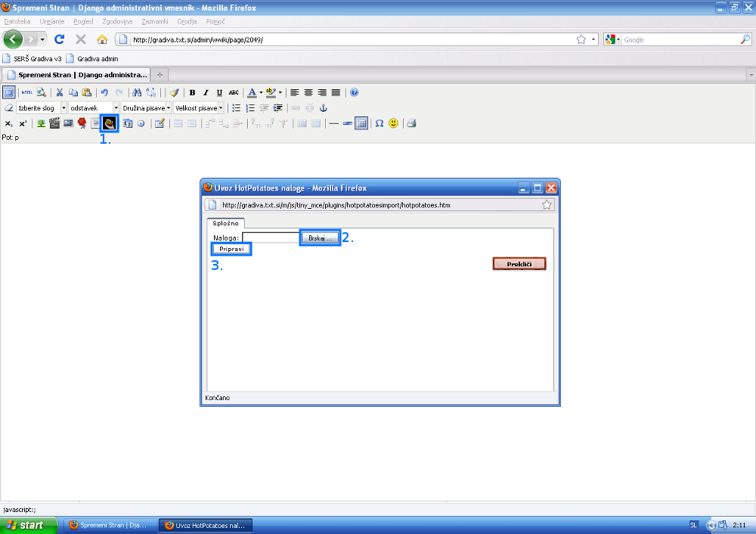This screenshot has width=756, height=534.
Task: Toggle subscript formatting
Action: pyautogui.click(x=8, y=123)
